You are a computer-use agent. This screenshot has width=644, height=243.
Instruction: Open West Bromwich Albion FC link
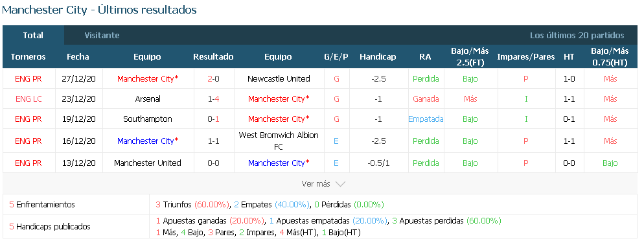coord(279,141)
